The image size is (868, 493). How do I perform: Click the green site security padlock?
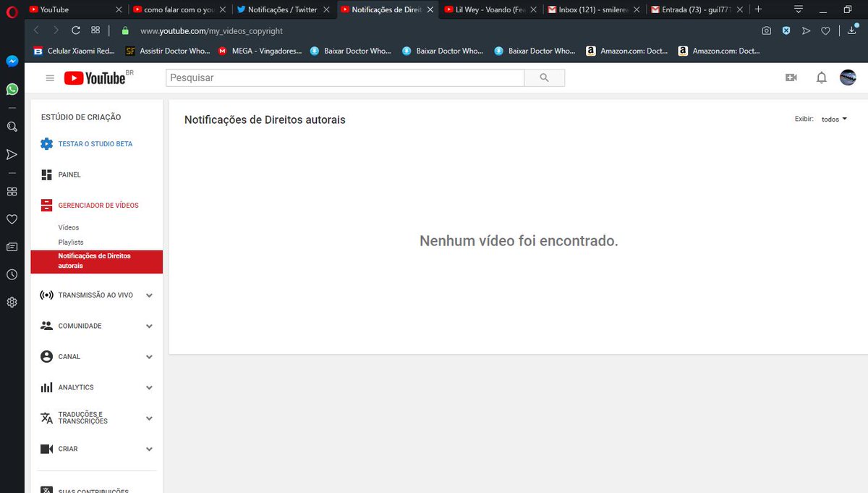click(124, 31)
